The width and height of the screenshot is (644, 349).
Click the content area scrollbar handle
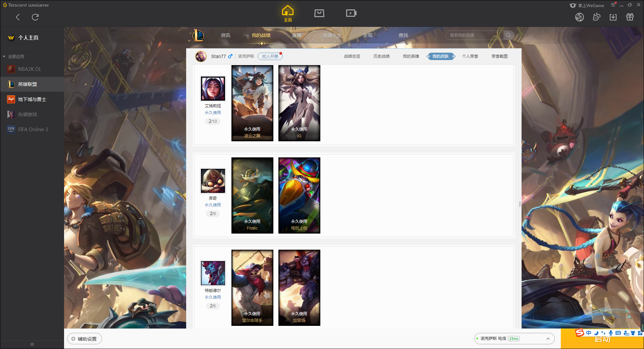tap(520, 204)
